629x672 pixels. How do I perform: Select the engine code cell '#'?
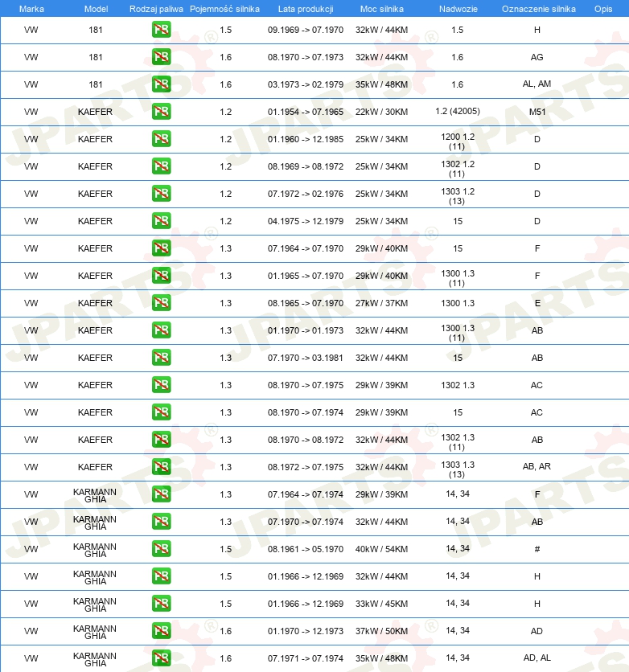click(x=537, y=549)
